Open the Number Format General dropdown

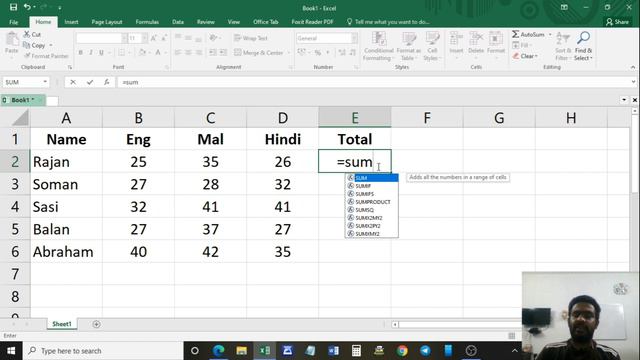coord(354,38)
